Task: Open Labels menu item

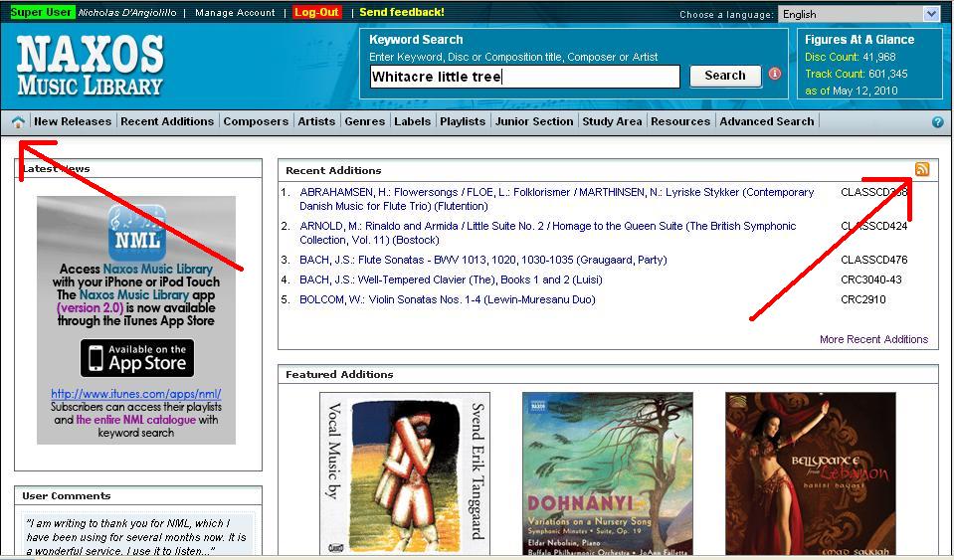Action: pos(413,121)
